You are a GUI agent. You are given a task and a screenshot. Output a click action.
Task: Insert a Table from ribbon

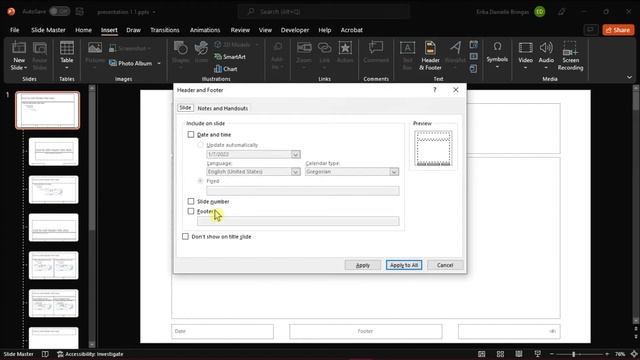pos(67,56)
